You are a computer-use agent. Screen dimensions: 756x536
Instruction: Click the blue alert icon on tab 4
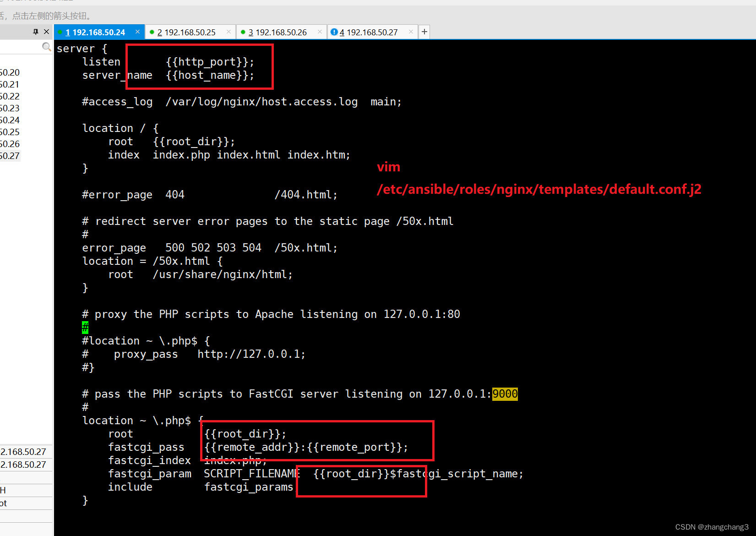point(334,32)
